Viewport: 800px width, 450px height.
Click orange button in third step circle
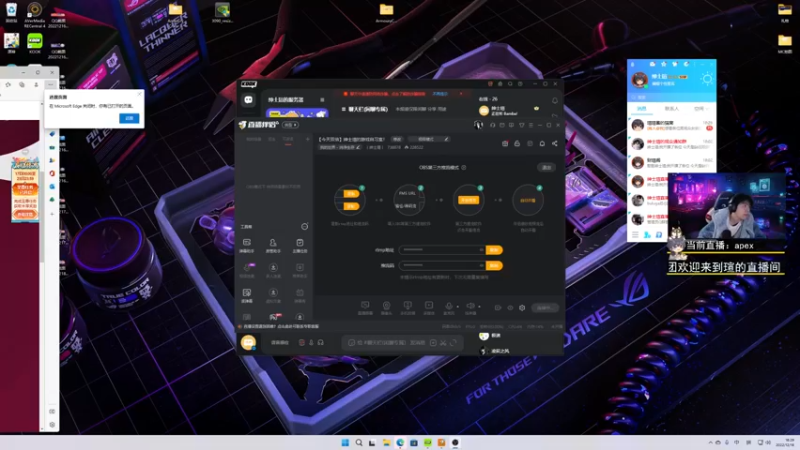pos(468,200)
